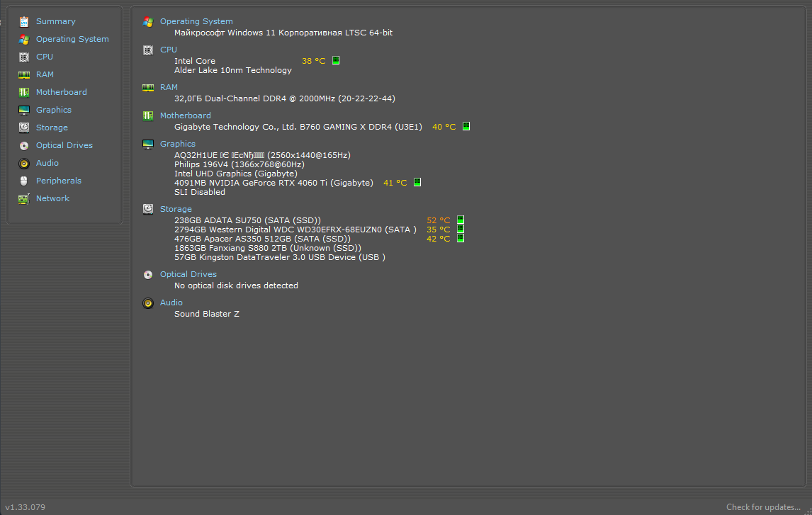812x515 pixels.
Task: Click the NVIDIA GeForce RTX 4060 Ti line
Action: [x=274, y=183]
